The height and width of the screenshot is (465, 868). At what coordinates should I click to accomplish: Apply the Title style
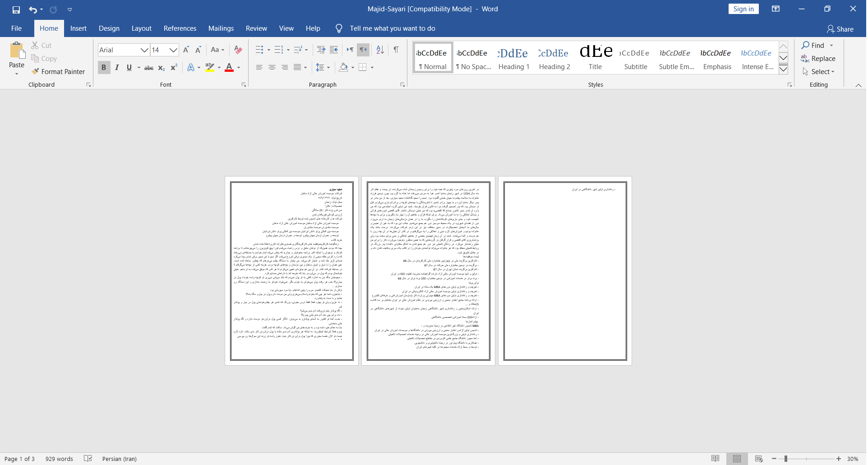click(x=595, y=57)
